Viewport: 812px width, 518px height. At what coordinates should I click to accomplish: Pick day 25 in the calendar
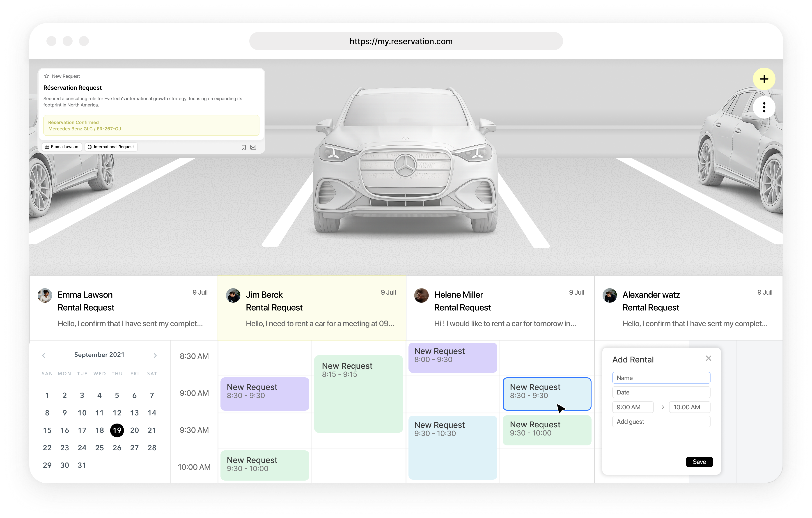click(99, 448)
